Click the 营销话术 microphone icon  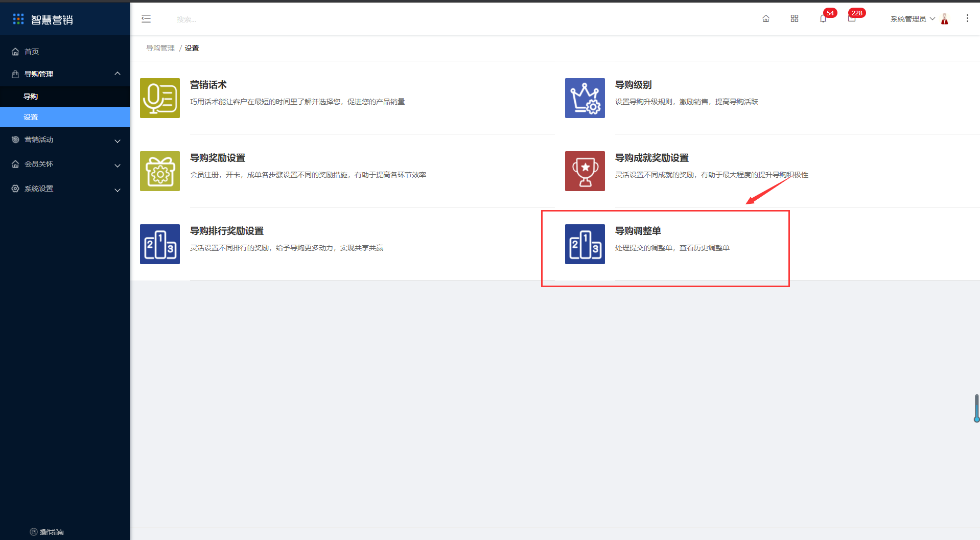click(x=160, y=98)
